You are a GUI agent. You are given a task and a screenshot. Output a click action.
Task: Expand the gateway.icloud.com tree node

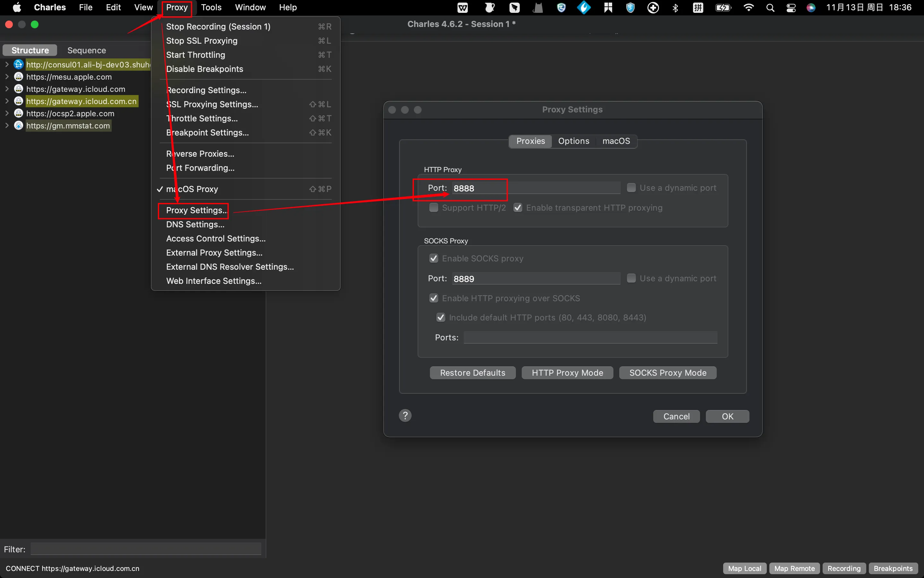(7, 89)
